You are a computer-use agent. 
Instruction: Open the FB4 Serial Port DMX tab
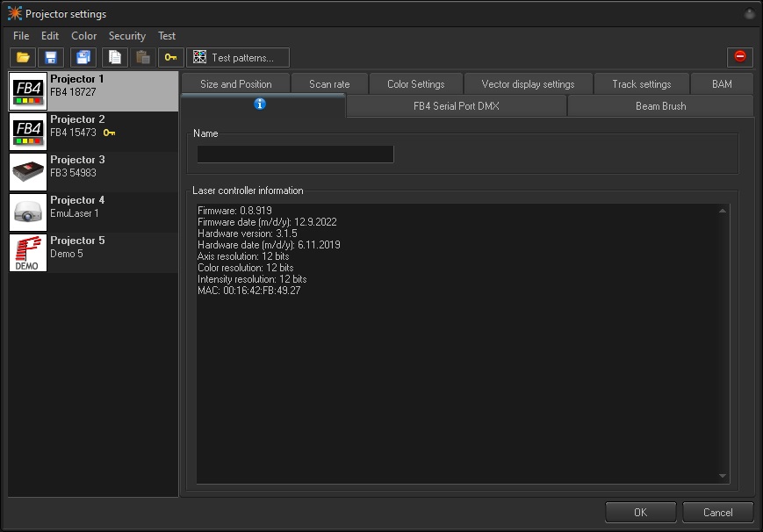click(456, 106)
